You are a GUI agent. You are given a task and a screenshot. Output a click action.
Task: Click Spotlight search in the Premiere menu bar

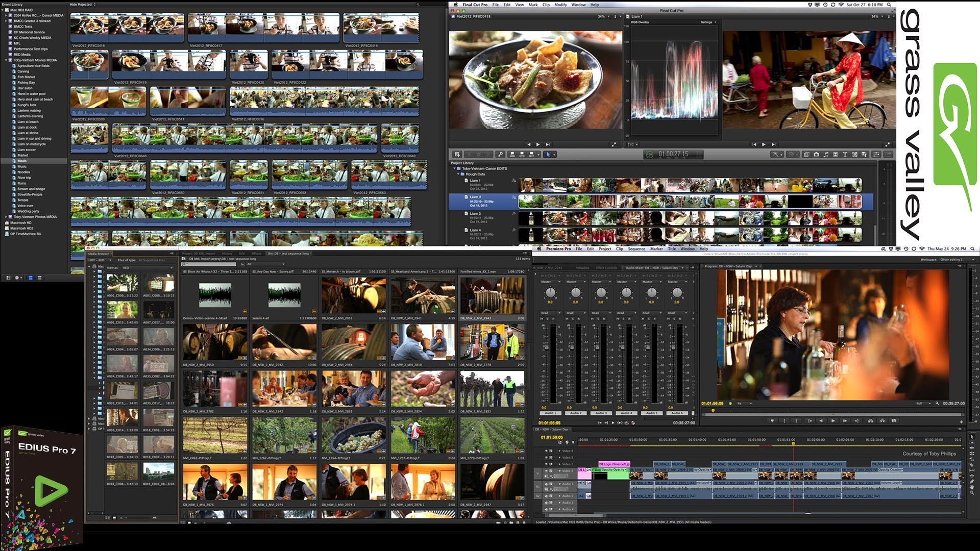click(972, 249)
